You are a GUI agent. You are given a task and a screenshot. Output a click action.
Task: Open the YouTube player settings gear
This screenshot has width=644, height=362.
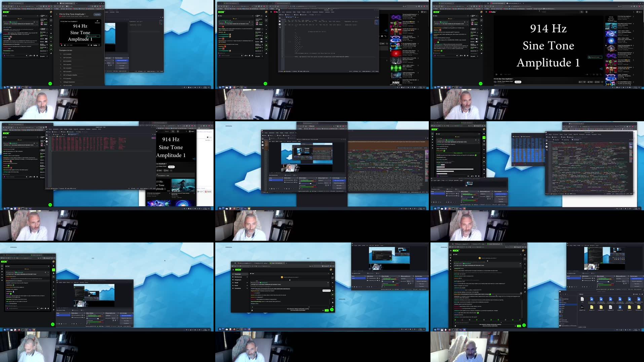(x=594, y=74)
